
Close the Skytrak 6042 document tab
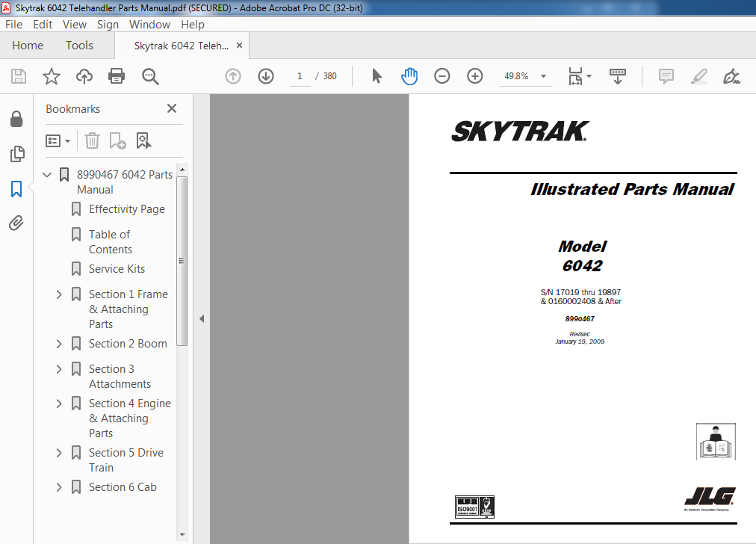239,46
